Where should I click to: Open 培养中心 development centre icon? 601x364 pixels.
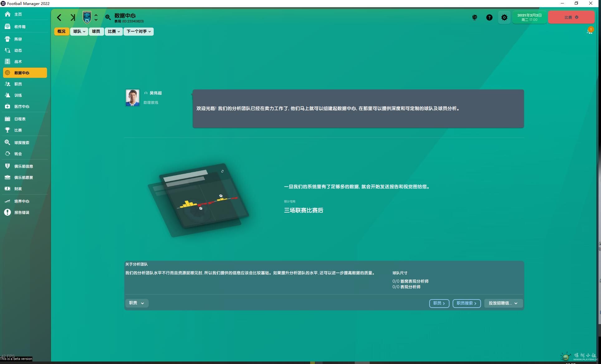coord(7,201)
